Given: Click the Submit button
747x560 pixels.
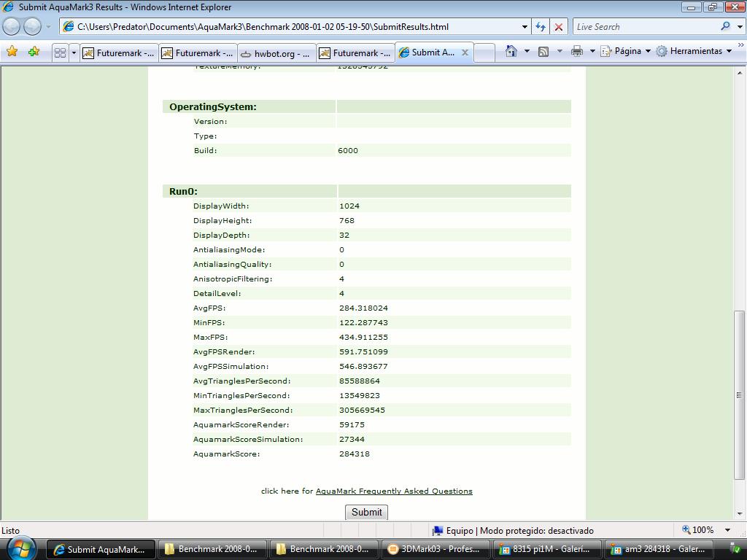Looking at the screenshot, I should [x=366, y=512].
